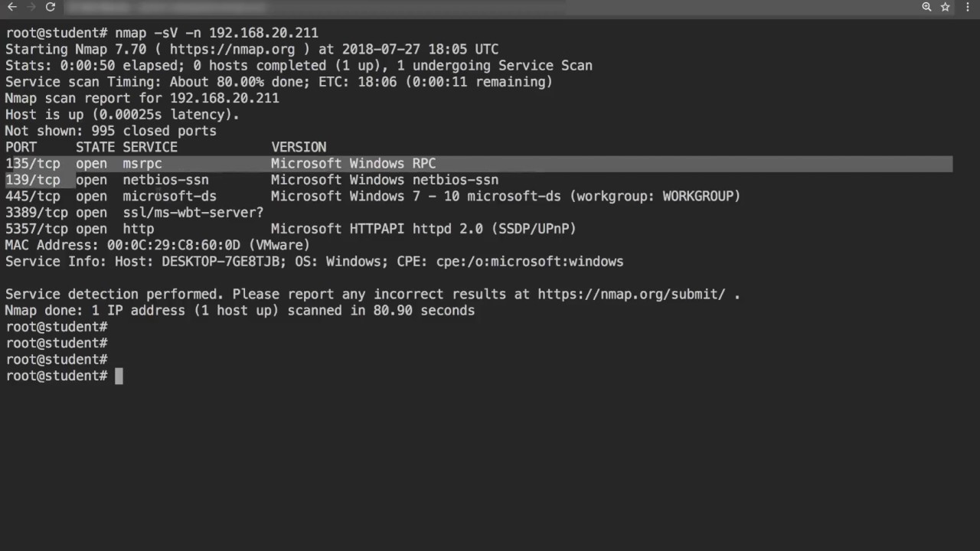980x551 pixels.
Task: Open the https://nmap.org/submit/ link
Action: pyautogui.click(x=631, y=294)
